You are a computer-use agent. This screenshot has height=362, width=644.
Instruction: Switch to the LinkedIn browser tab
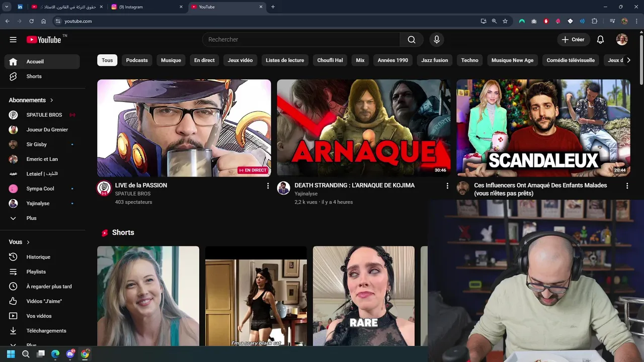(20, 7)
